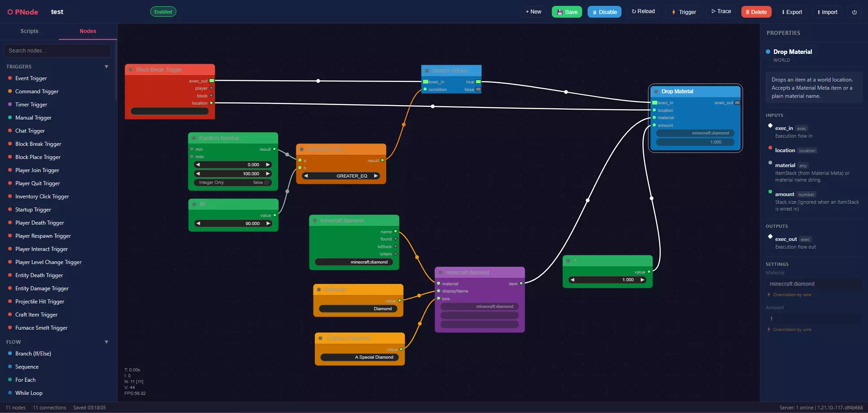Click left arrow of GREATER_EQ selector
The image size is (868, 413).
point(306,176)
